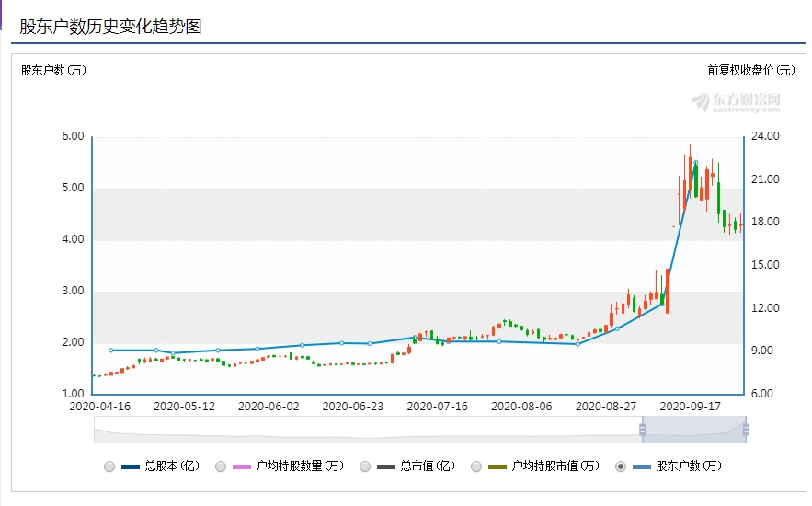Click the unselected area of the timeline navigator
Viewport: 812px width, 506px height.
[x=368, y=430]
